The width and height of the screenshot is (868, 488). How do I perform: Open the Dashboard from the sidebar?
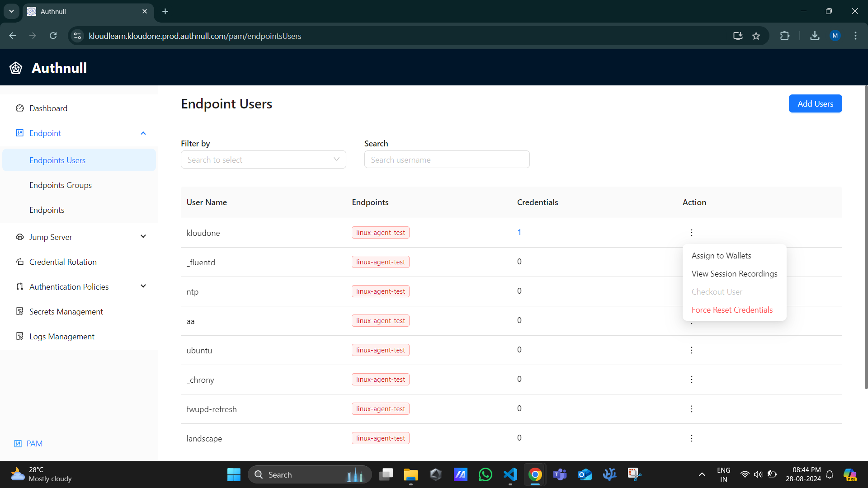[x=48, y=108]
